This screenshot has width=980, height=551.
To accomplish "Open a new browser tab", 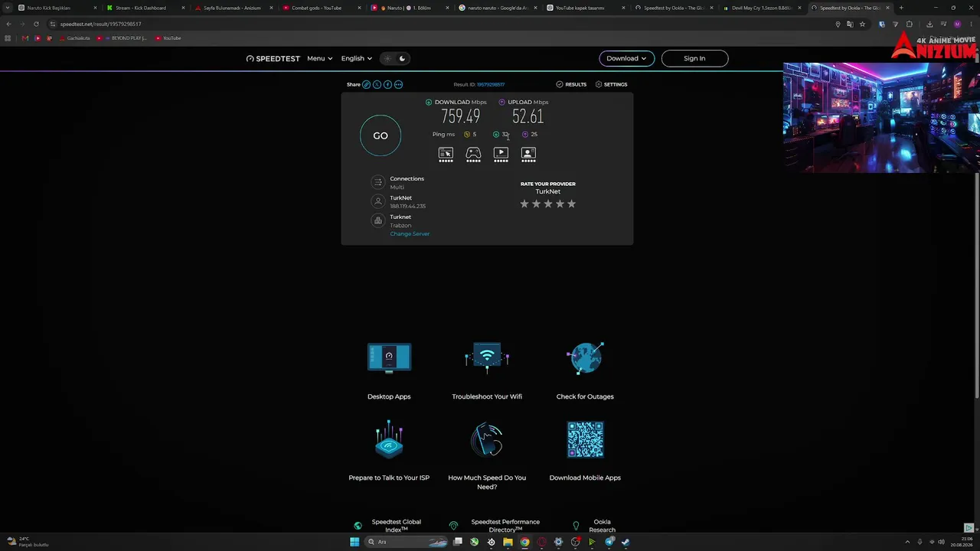I will pos(901,8).
